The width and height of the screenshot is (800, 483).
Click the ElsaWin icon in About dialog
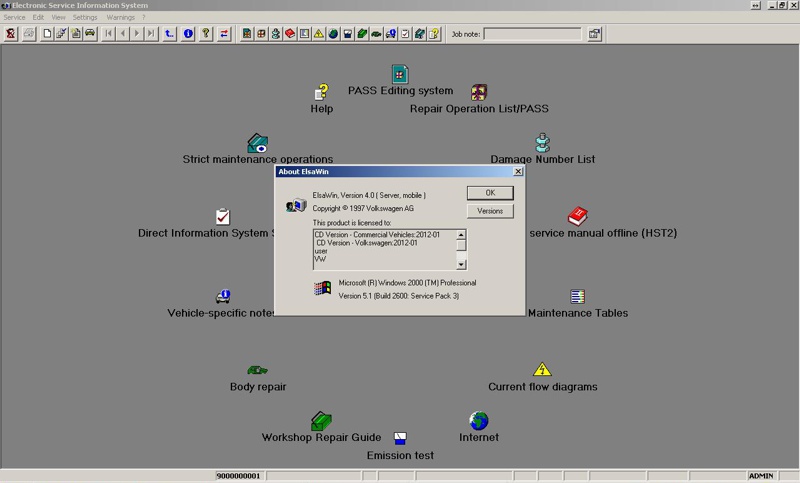(x=296, y=205)
